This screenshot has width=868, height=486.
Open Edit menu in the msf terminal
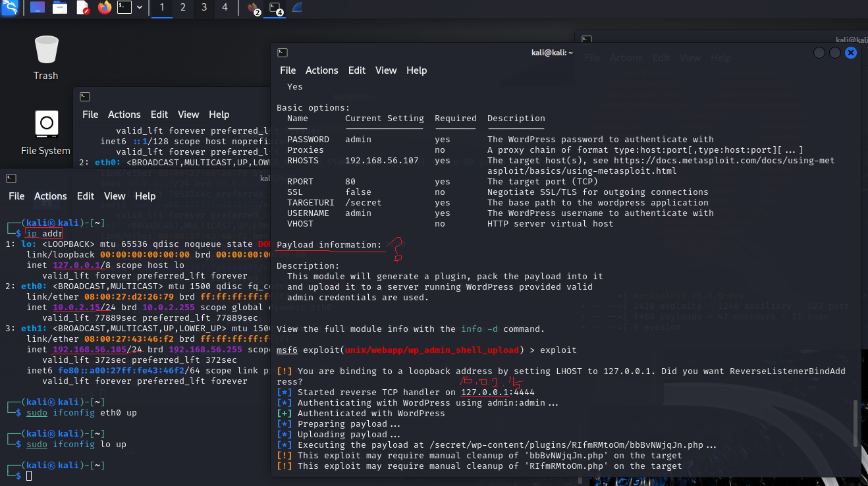[357, 70]
